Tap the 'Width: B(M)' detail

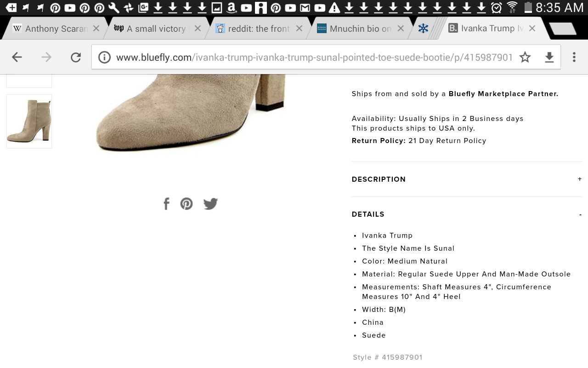pos(384,310)
